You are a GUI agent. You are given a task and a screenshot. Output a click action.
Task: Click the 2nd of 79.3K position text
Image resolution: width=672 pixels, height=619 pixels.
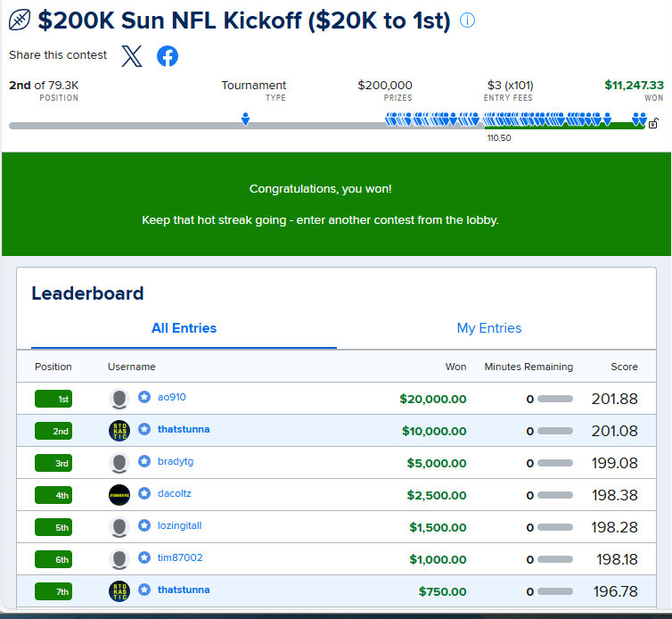[44, 86]
